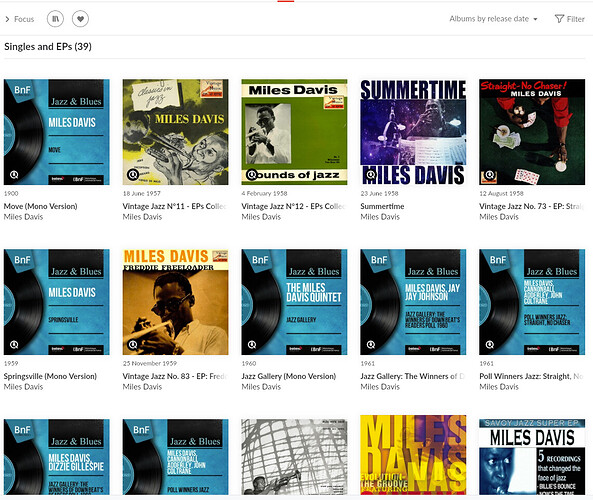Click Miles Davis artist under Vintage Jazz No. 73
Screen dimensions: 593x500
coord(499,217)
